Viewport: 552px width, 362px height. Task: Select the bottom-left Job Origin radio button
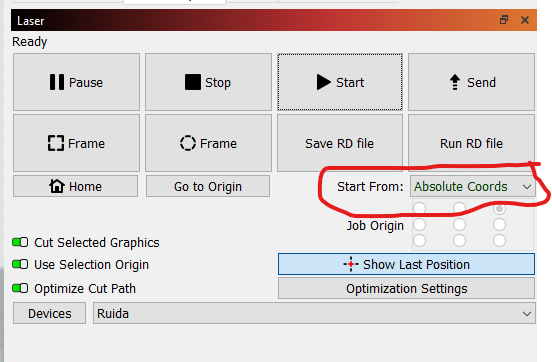tap(419, 241)
